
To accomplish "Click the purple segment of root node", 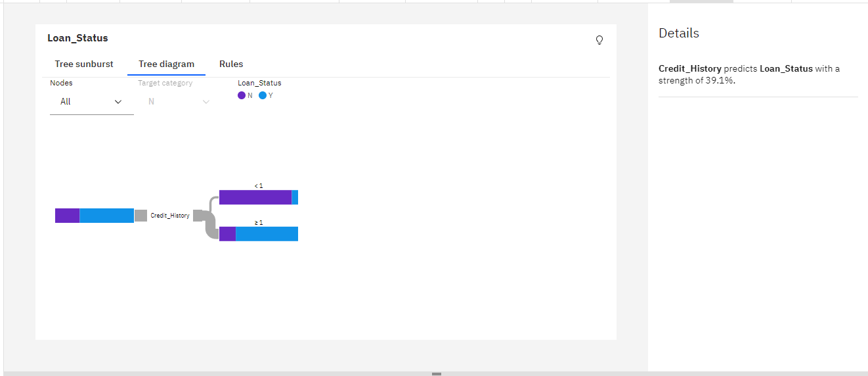I will pyautogui.click(x=67, y=216).
